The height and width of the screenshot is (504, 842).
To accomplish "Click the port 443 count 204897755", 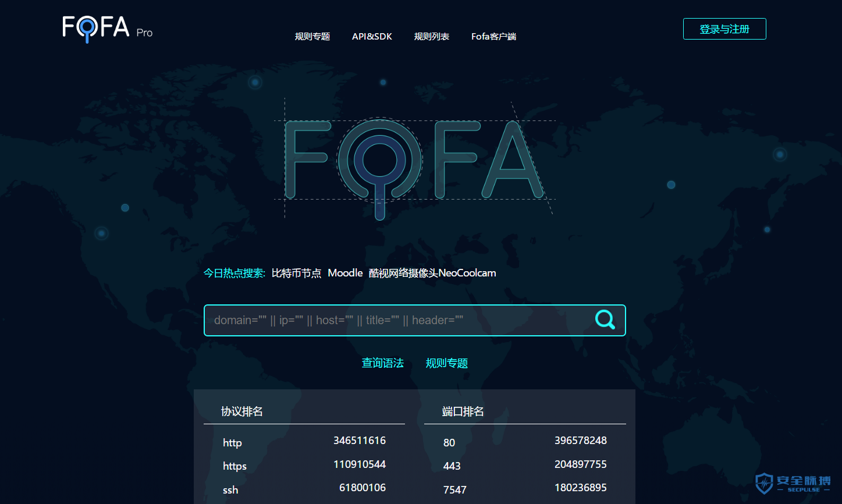I will click(x=581, y=464).
